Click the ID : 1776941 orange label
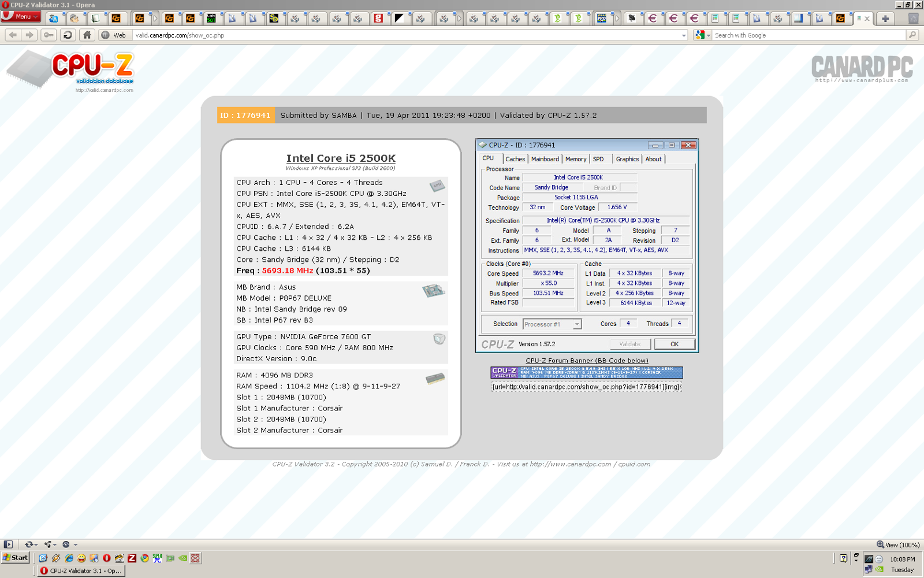Image resolution: width=924 pixels, height=578 pixels. click(245, 115)
